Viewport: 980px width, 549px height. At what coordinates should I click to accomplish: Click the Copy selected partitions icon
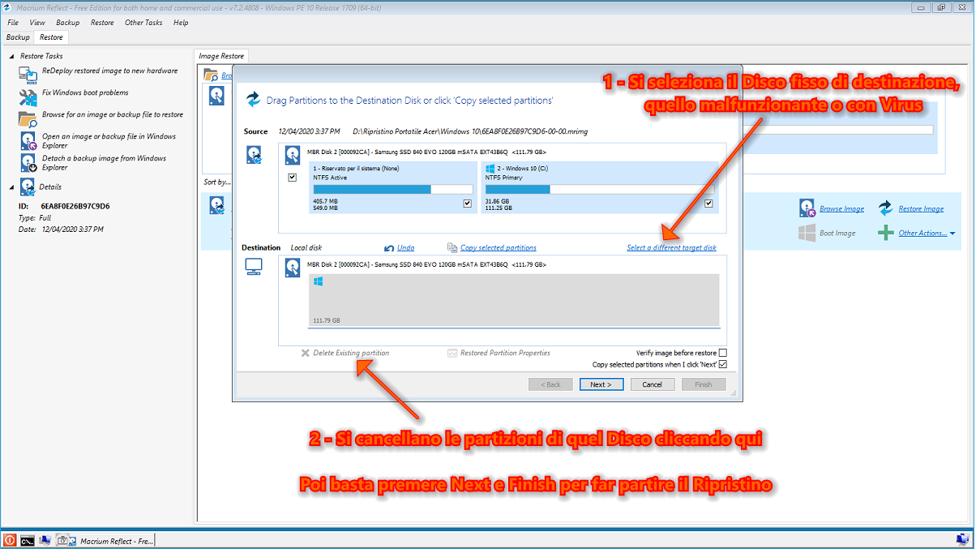point(452,247)
